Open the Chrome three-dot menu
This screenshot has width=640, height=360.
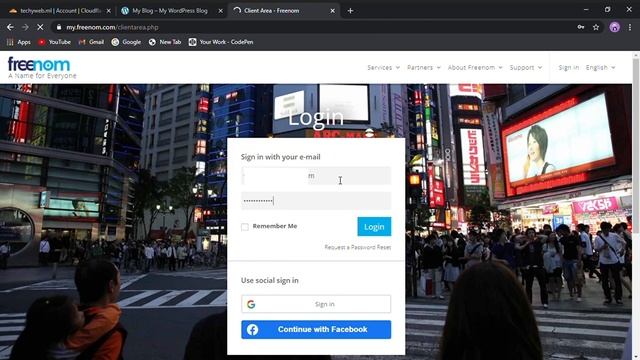[x=630, y=27]
